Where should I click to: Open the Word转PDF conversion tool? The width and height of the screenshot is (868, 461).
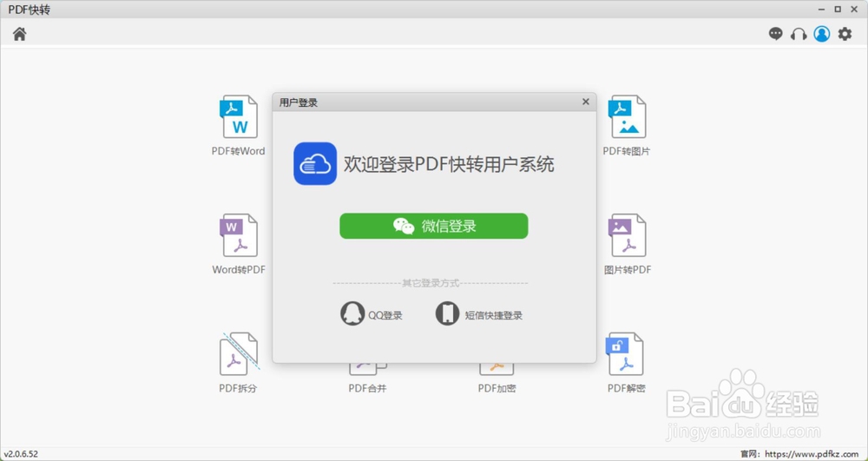click(x=239, y=244)
